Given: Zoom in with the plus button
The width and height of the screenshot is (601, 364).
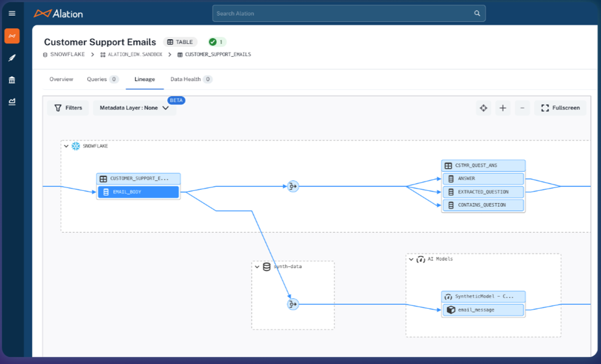Looking at the screenshot, I should pos(503,108).
